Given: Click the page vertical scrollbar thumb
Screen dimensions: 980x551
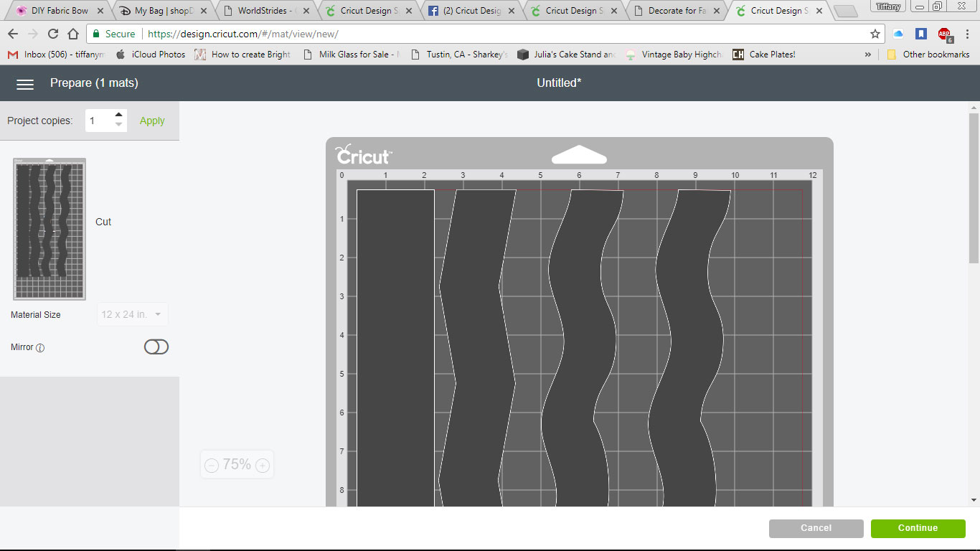Looking at the screenshot, I should click(x=974, y=187).
